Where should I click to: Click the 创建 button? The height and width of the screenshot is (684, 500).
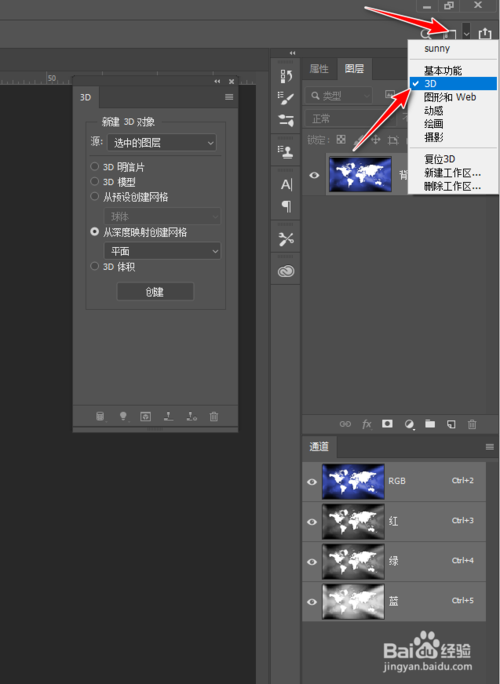tap(155, 292)
